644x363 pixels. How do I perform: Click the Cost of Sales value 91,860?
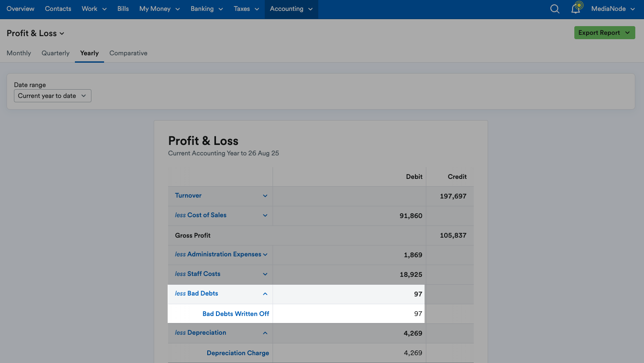(x=411, y=216)
